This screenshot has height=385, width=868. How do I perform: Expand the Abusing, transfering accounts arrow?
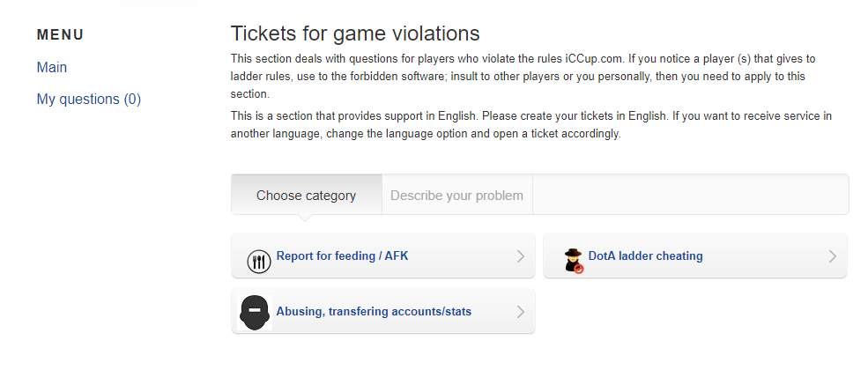(x=520, y=312)
